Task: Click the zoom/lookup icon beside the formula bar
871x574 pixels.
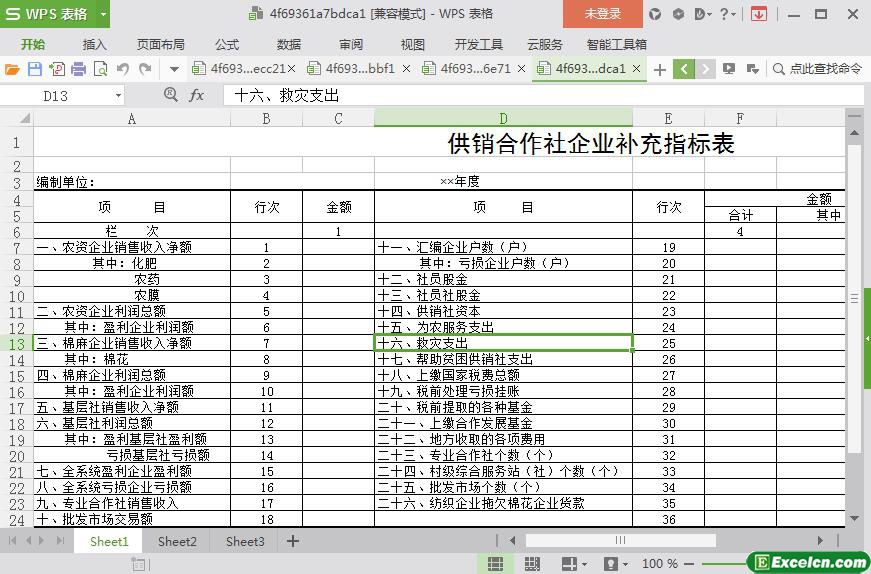Action: pos(171,95)
